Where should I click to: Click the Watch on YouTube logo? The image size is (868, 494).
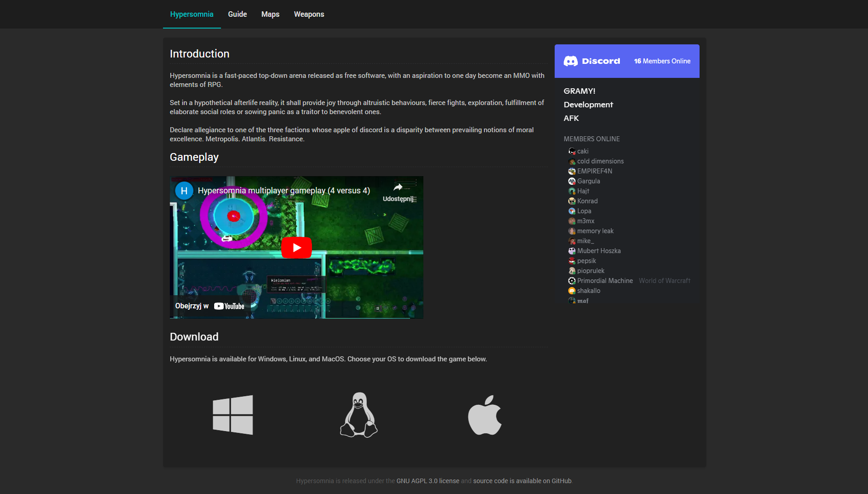click(x=229, y=306)
